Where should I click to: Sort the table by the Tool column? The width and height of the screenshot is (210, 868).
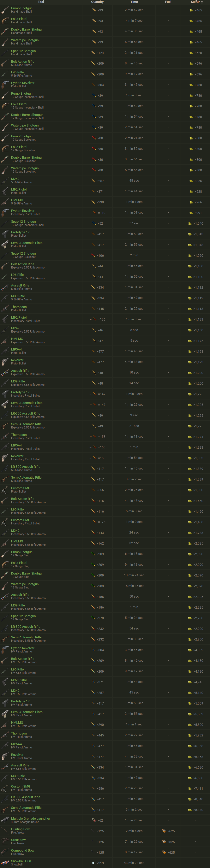pyautogui.click(x=41, y=2)
